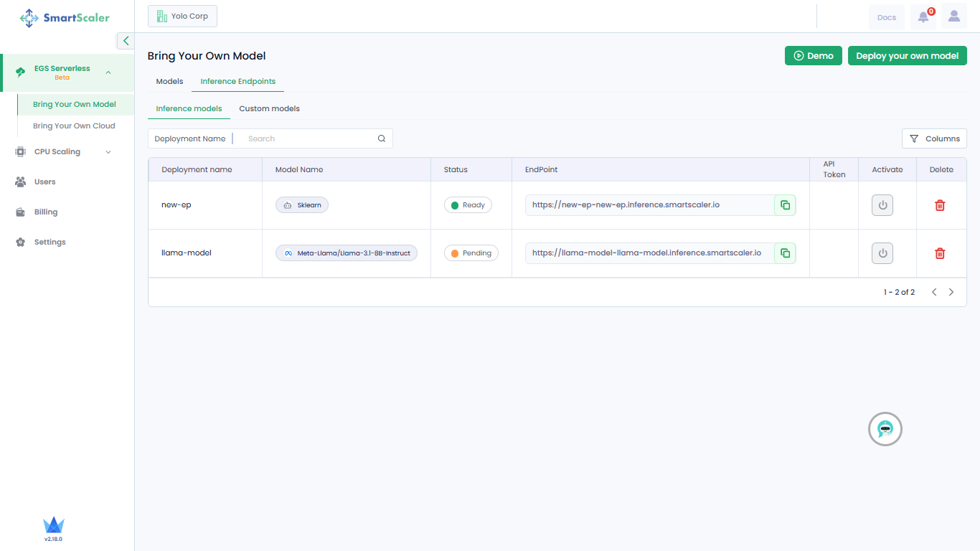The height and width of the screenshot is (551, 980).
Task: Open the user profile icon
Action: (x=953, y=17)
